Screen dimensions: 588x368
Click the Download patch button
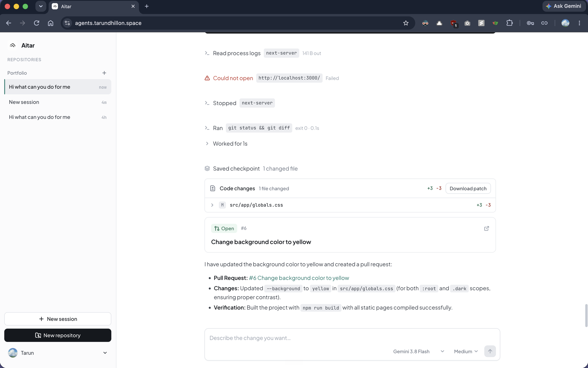pyautogui.click(x=468, y=188)
